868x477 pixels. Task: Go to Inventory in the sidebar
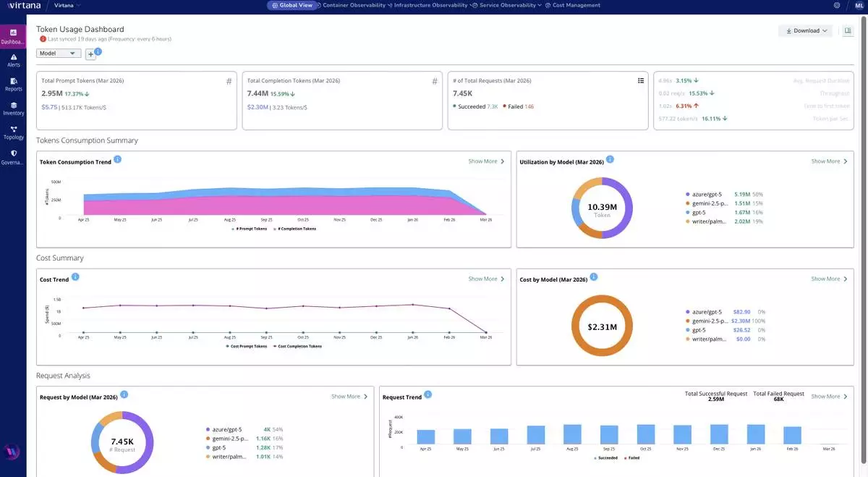point(13,109)
